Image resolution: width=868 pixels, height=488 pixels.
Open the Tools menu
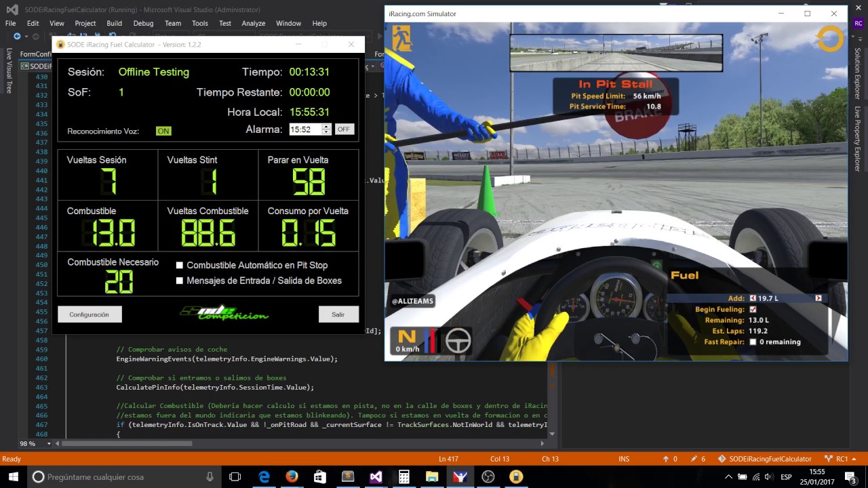coord(200,23)
